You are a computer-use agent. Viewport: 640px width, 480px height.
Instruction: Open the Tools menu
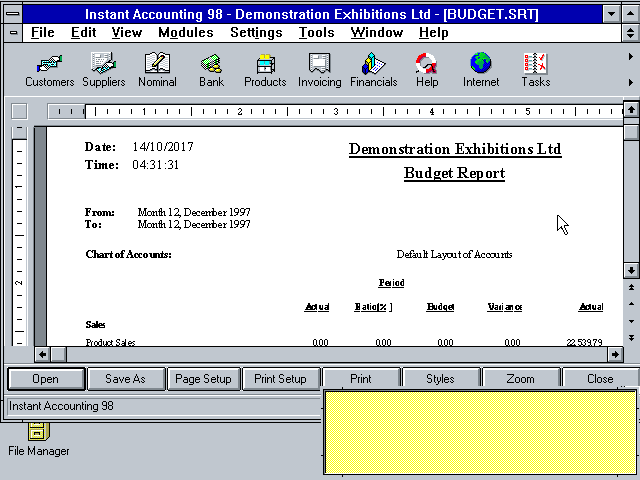(x=316, y=33)
